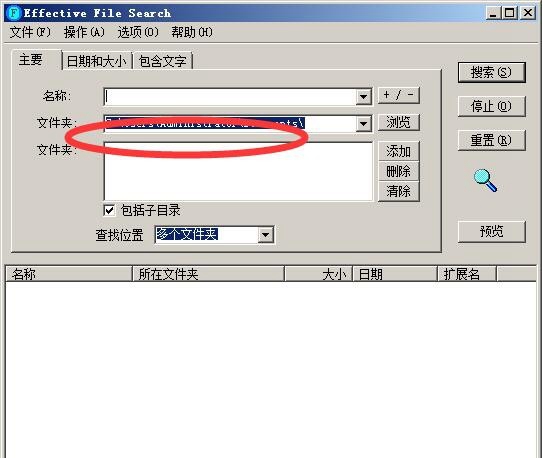This screenshot has width=542, height=458.
Task: Open the 文件(F) menu
Action: click(30, 32)
